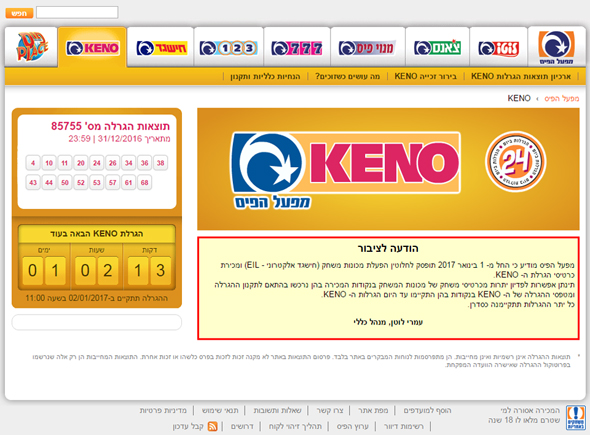Click the Mifal HaPais breadcrumb link
590x435 pixels.
(x=561, y=99)
